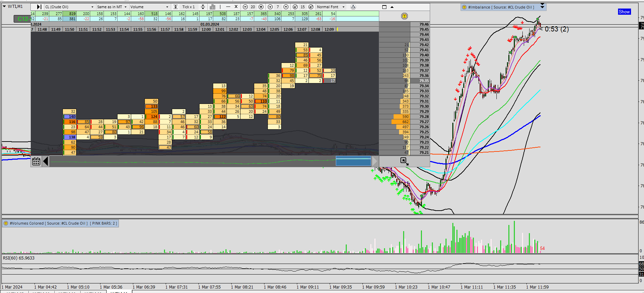Click the #Volumes Colored warning icon
The image size is (644, 293).
(6, 223)
